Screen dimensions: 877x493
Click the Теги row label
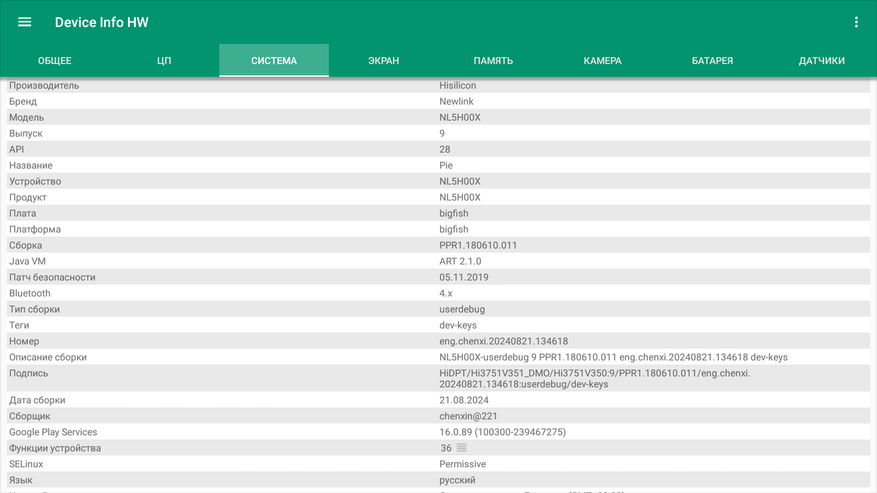click(x=19, y=325)
